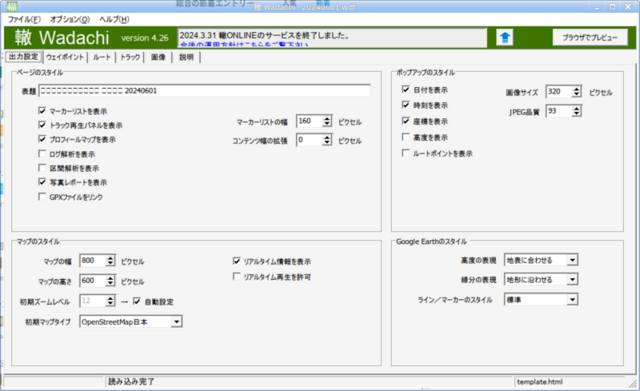Switch to the ウェイポイント tab
Screen dimensions: 640x391
(65, 57)
